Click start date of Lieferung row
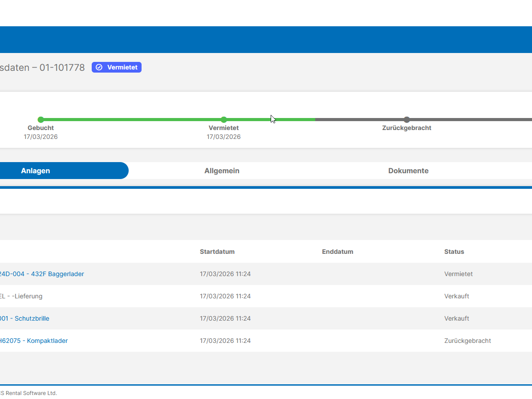This screenshot has height=399, width=532. pyautogui.click(x=225, y=296)
